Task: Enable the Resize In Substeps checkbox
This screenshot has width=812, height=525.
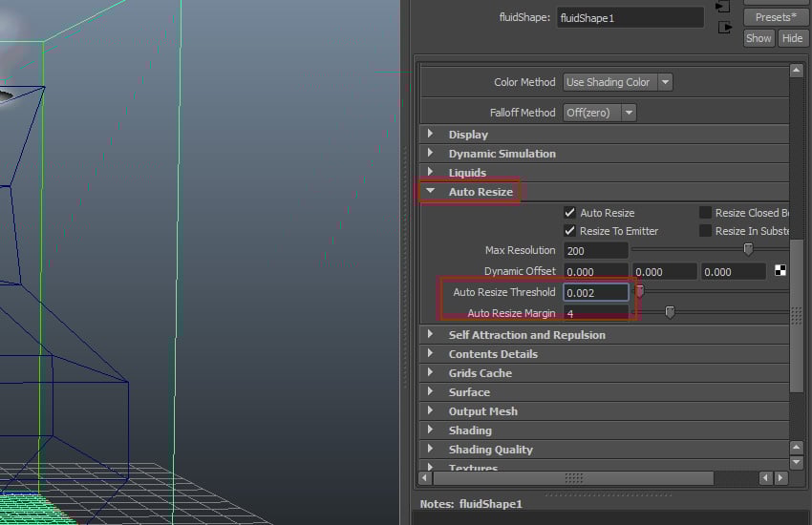Action: point(705,231)
